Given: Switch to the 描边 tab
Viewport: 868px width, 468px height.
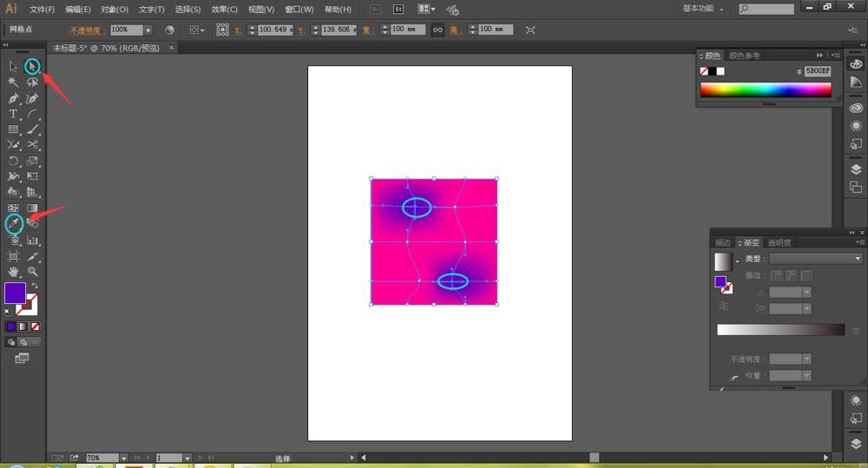Looking at the screenshot, I should [x=723, y=242].
